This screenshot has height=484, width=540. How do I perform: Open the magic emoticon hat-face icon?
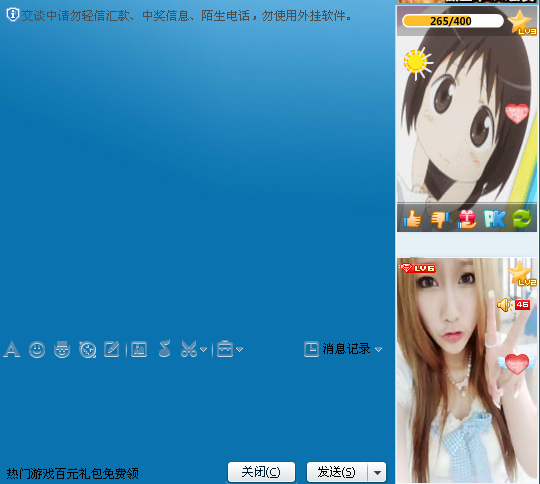[62, 349]
